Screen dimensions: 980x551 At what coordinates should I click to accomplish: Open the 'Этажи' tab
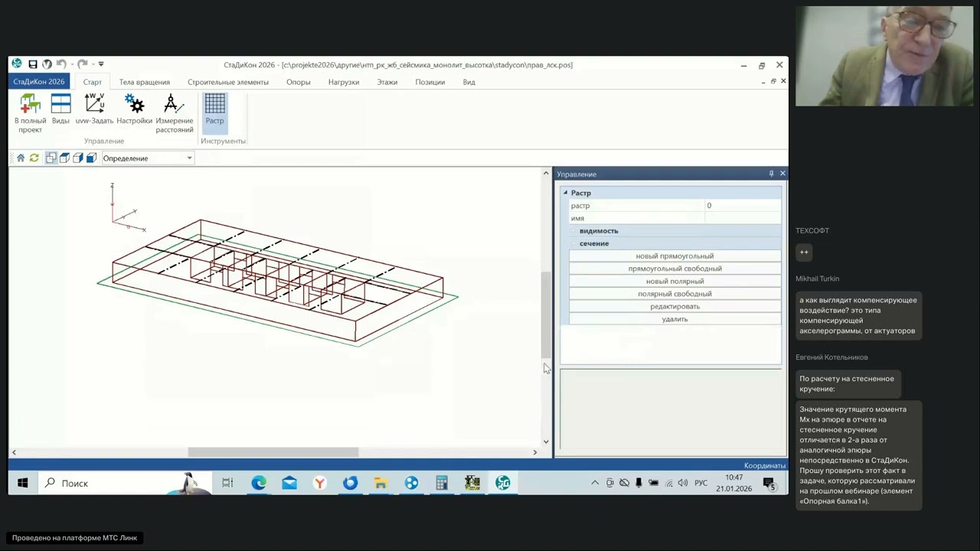(387, 82)
